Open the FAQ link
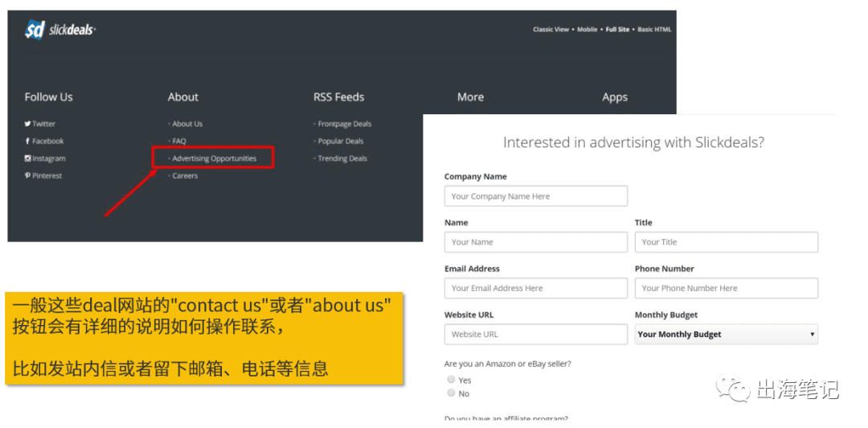The image size is (868, 428). (x=178, y=141)
